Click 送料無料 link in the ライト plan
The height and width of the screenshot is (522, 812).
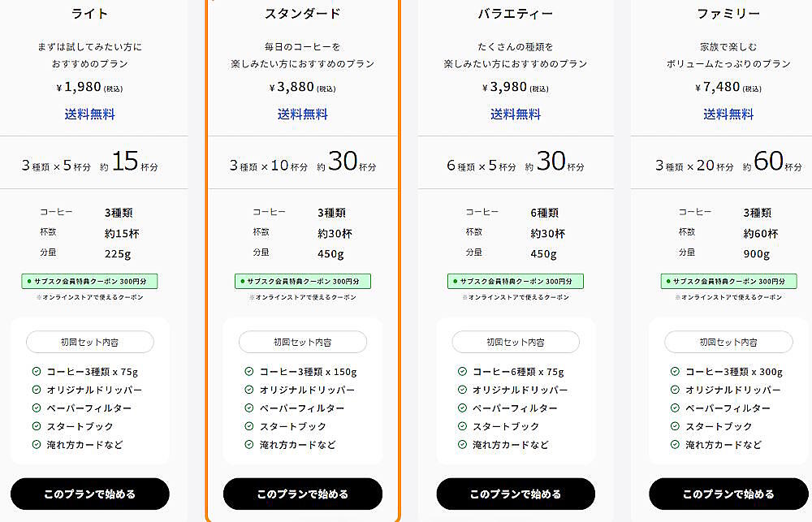click(90, 114)
